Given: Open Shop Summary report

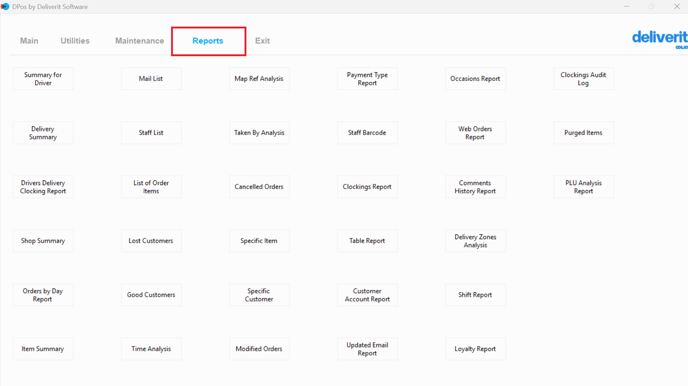Looking at the screenshot, I should point(43,240).
